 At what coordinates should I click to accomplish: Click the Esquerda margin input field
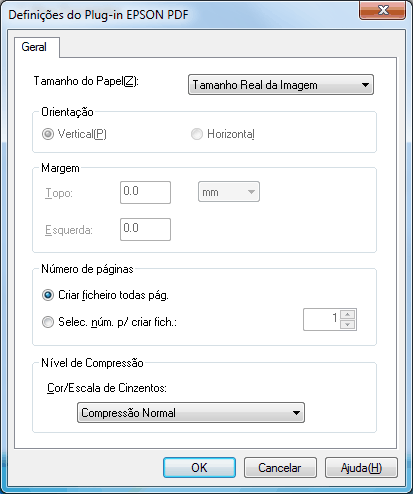(145, 229)
